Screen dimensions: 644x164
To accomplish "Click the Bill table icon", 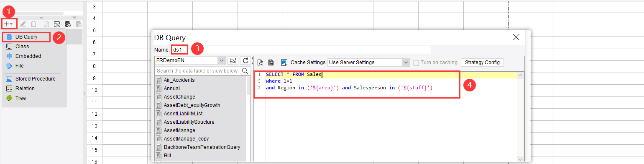I will coord(159,156).
